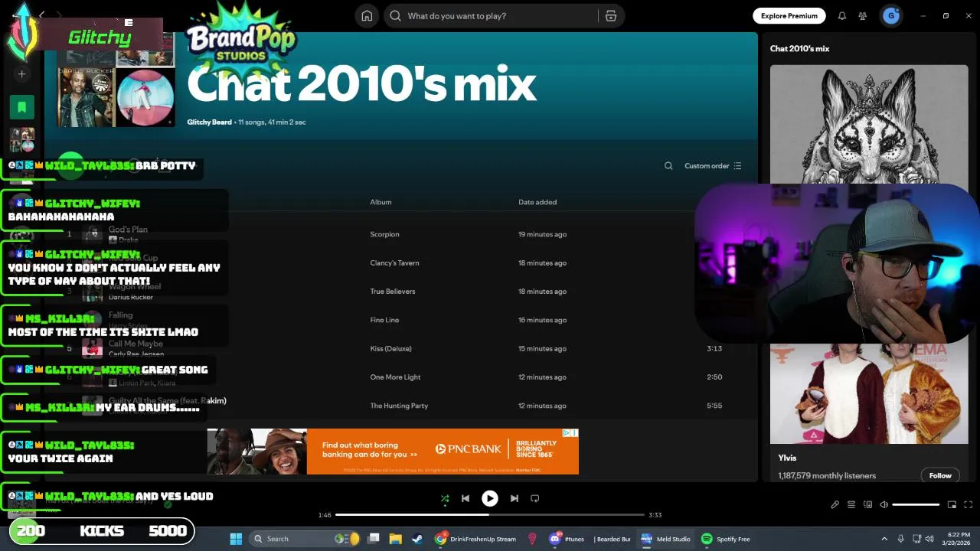Open Steam from the taskbar
Viewport: 980px width, 551px height.
pos(416,539)
